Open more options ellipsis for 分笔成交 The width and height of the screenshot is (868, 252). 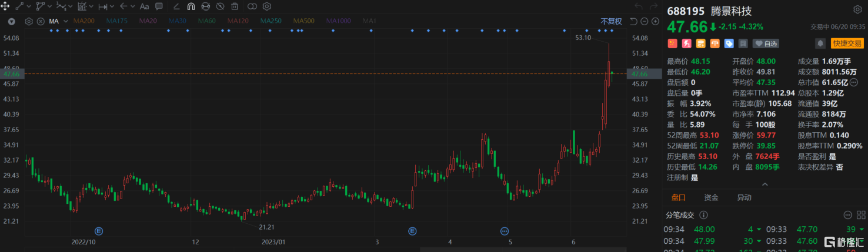[847, 216]
